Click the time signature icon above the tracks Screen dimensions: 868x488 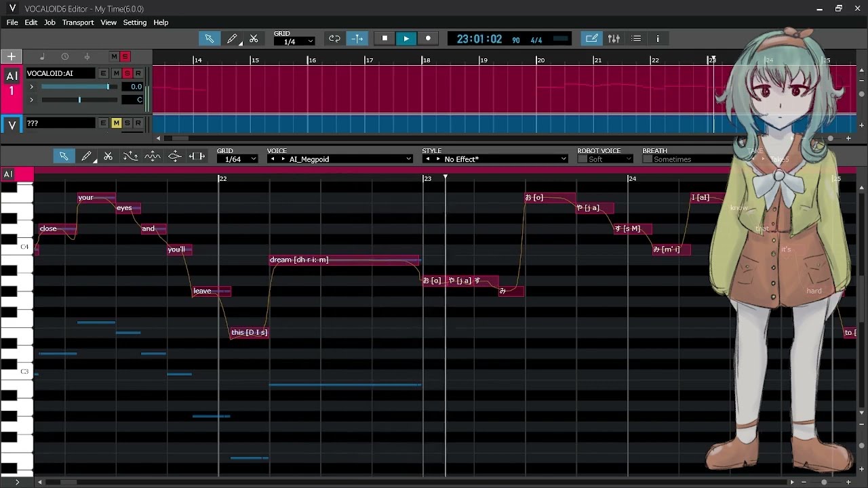click(x=87, y=57)
